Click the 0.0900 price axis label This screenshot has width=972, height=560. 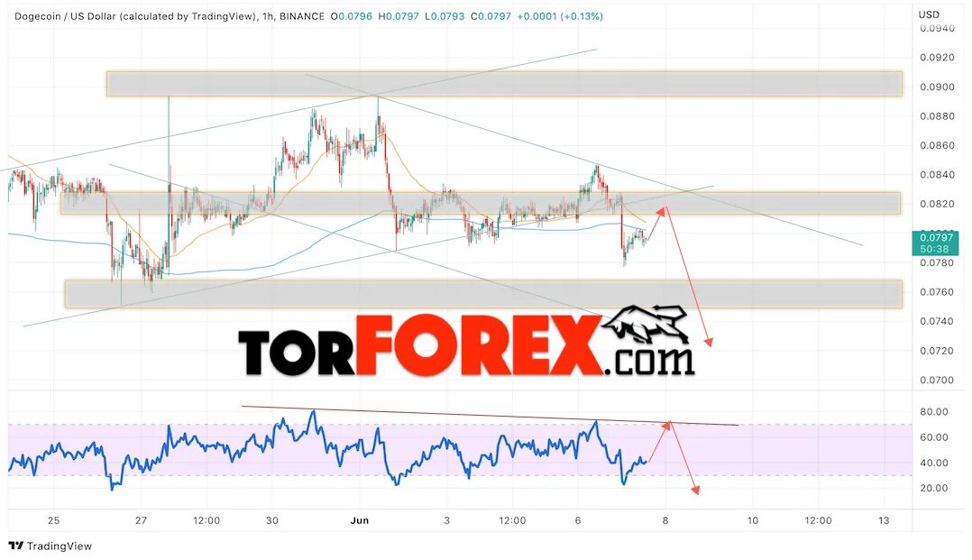(937, 87)
